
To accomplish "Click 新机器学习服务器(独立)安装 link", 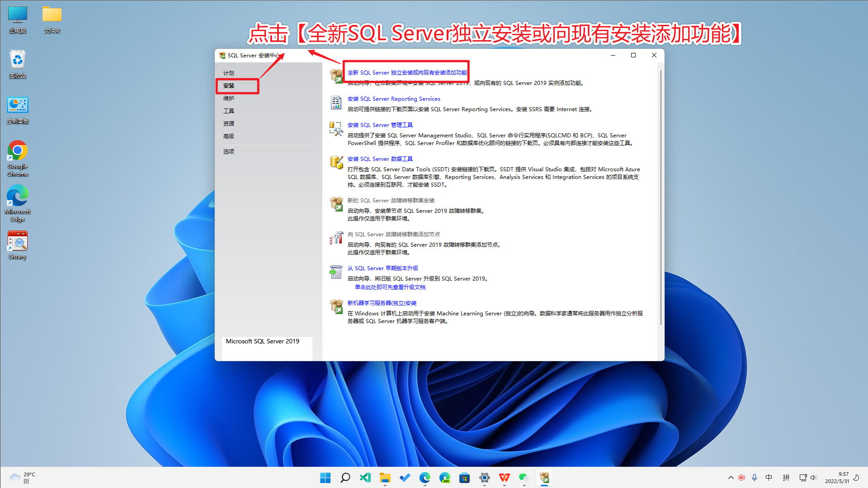I will pyautogui.click(x=382, y=303).
